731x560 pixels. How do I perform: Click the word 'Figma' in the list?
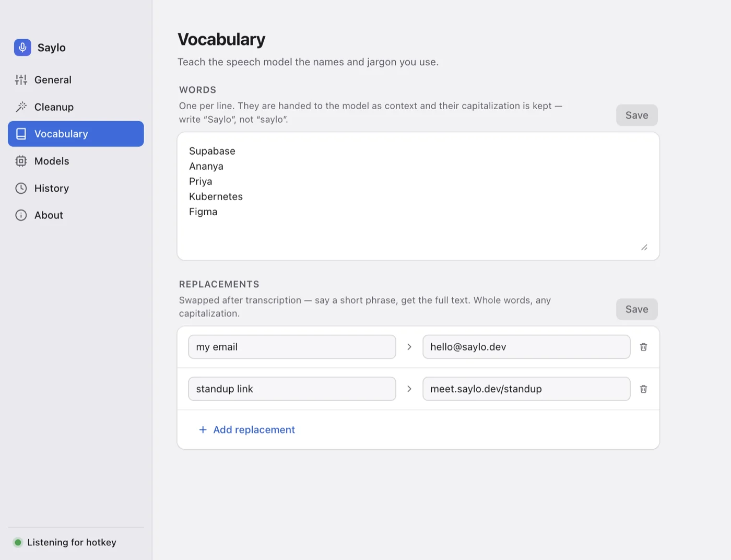pos(203,212)
